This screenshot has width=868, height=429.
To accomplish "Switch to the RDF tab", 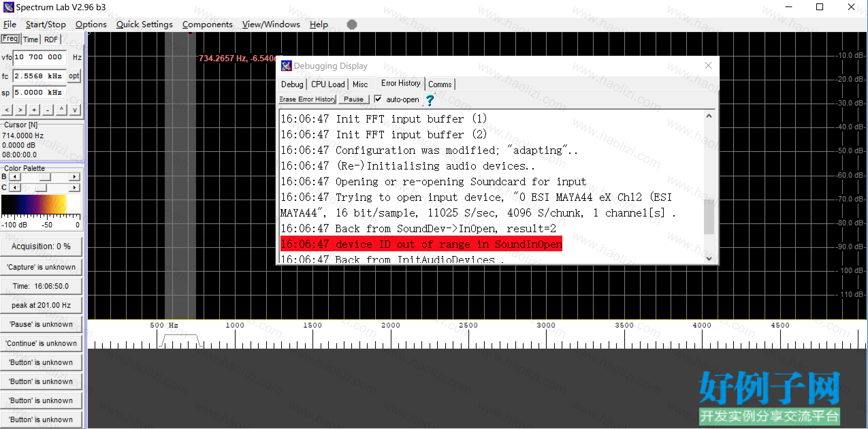I will point(51,39).
